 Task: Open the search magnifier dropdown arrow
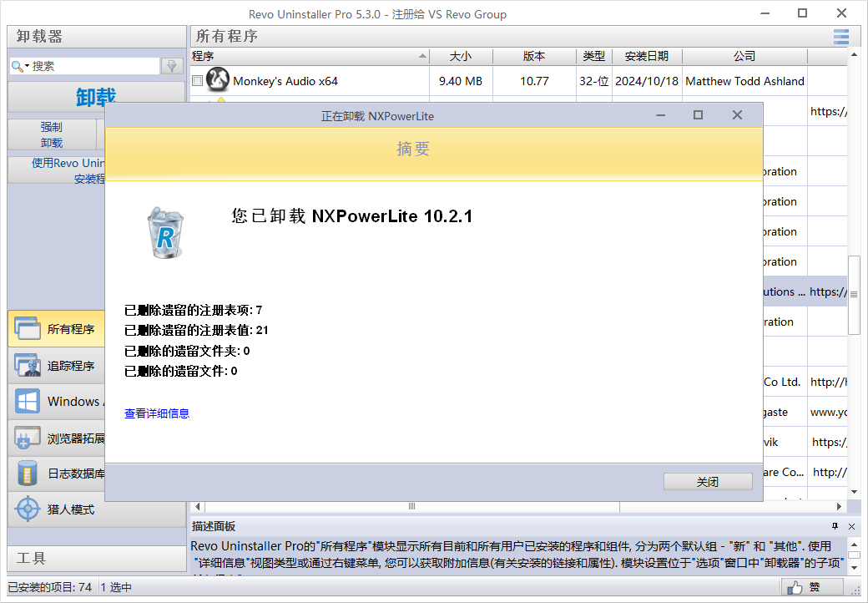point(27,67)
